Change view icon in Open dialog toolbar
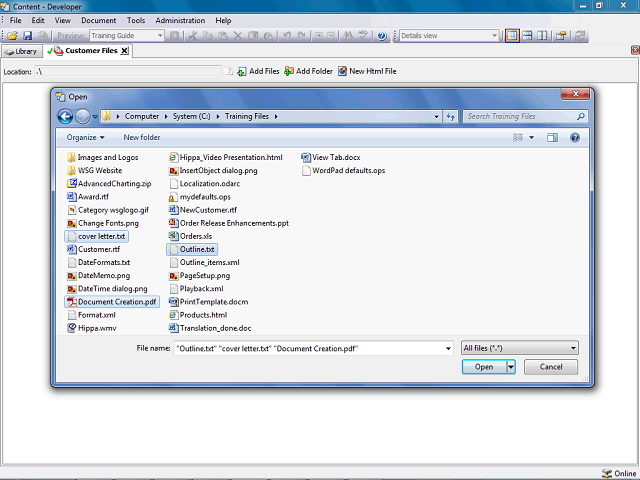The image size is (640, 480). tap(518, 138)
